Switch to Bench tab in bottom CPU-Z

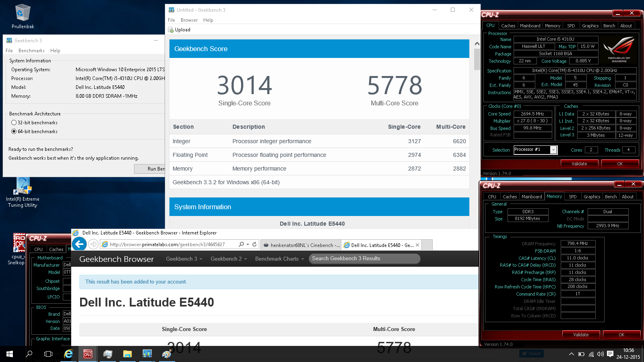pos(611,197)
